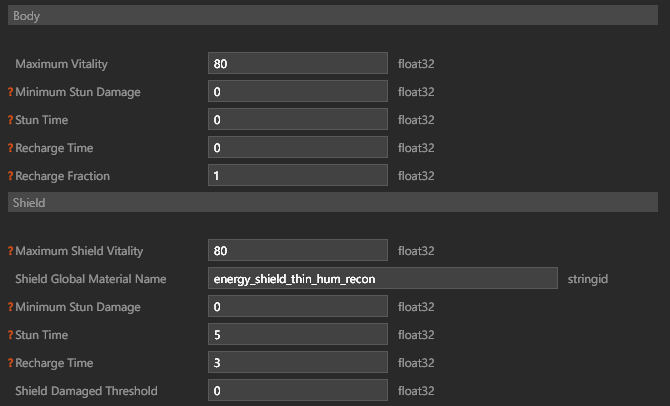Focus the Shield Damaged Threshold input
The image size is (670, 406).
[x=298, y=390]
